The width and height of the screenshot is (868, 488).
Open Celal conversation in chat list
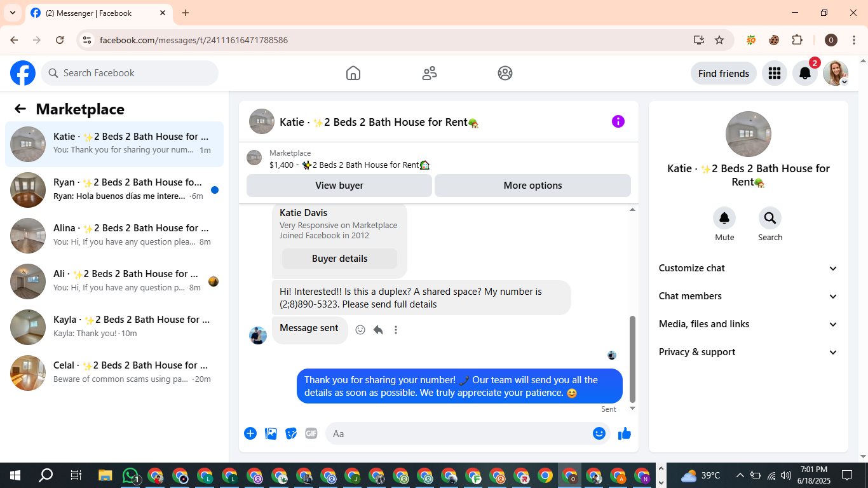[114, 373]
